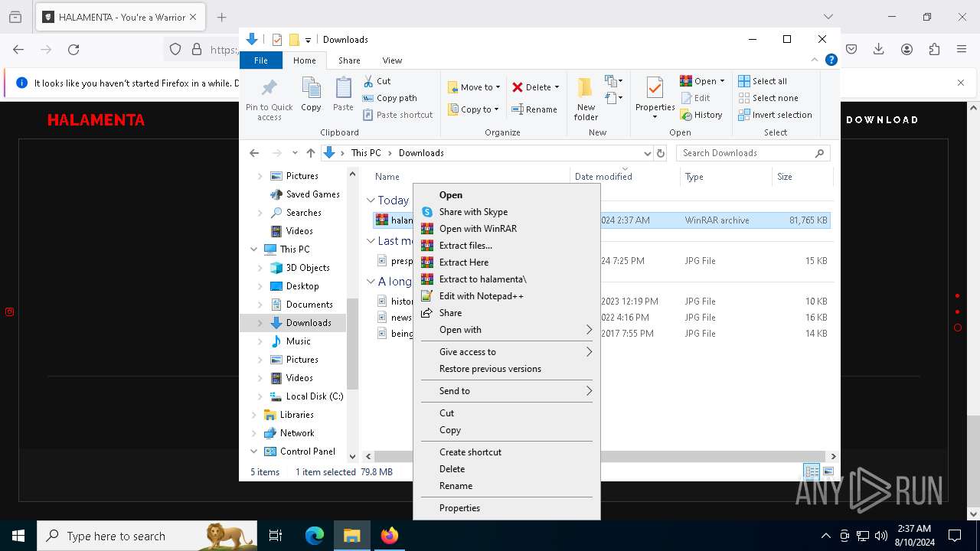Click the Rename ribbon button
The image size is (980, 551).
coord(534,109)
